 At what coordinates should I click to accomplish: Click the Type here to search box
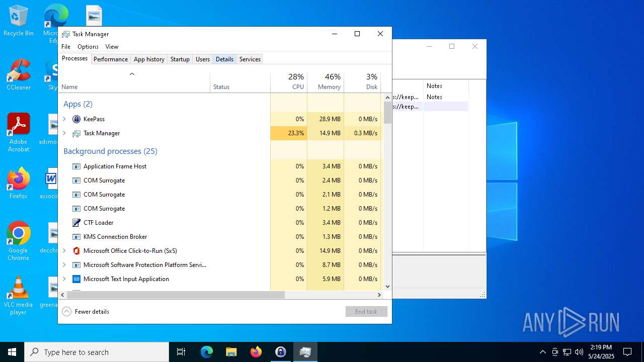97,352
